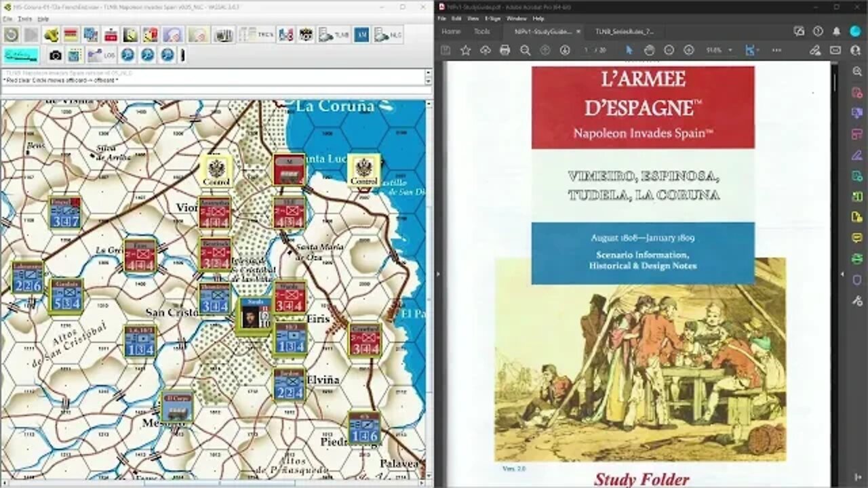Screen dimensions: 868x488
Task: Click the first blue magnifier zoom icon
Action: pyautogui.click(x=127, y=55)
